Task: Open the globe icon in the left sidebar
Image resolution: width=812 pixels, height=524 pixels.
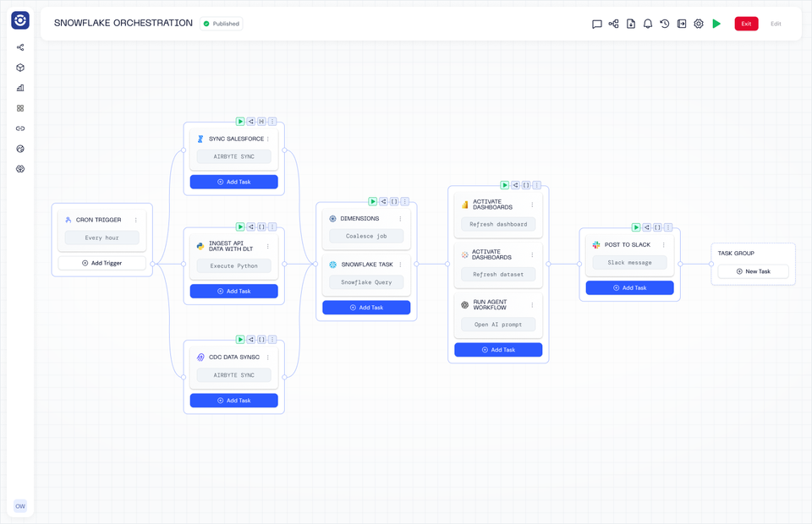Action: click(x=19, y=149)
